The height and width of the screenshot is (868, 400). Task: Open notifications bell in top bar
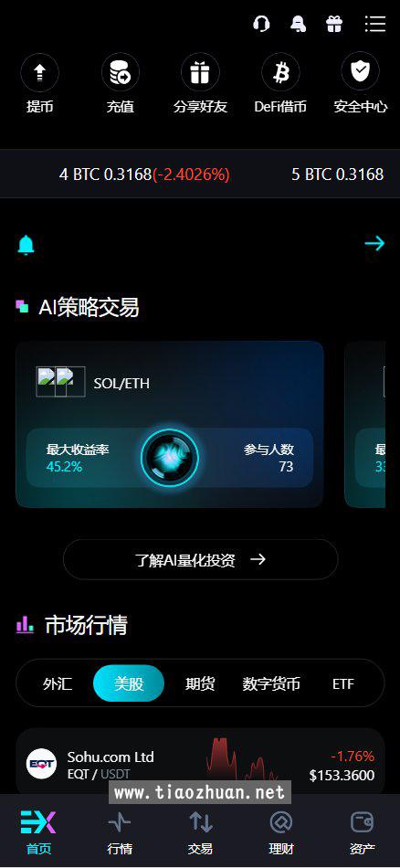click(x=299, y=24)
